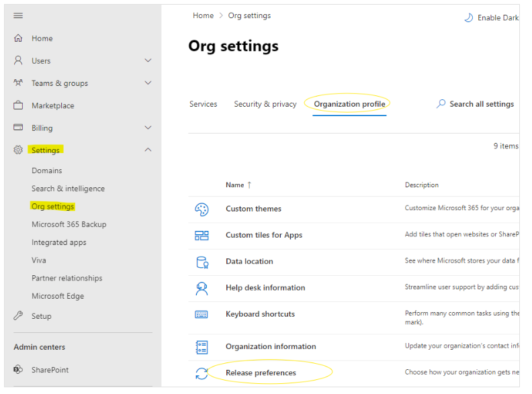532x394 pixels.
Task: Open Keyboard shortcuts setting
Action: click(260, 314)
